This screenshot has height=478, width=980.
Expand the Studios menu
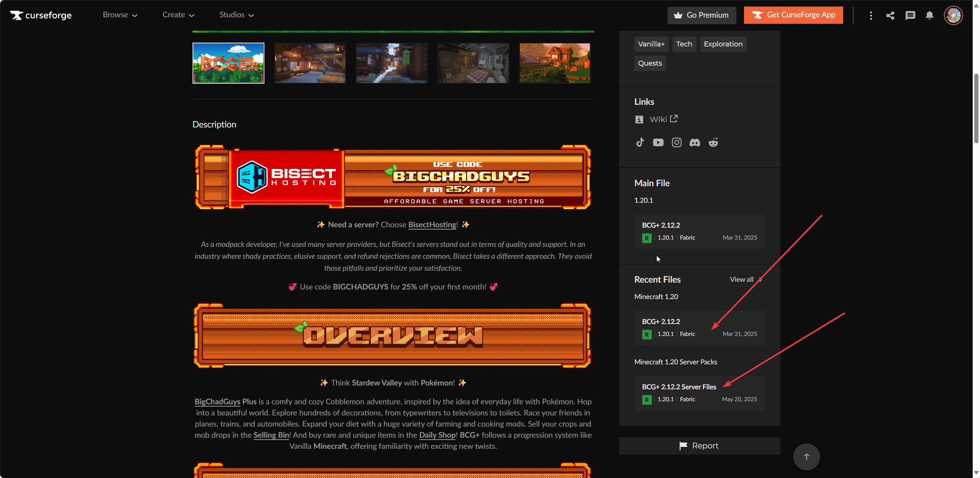237,15
